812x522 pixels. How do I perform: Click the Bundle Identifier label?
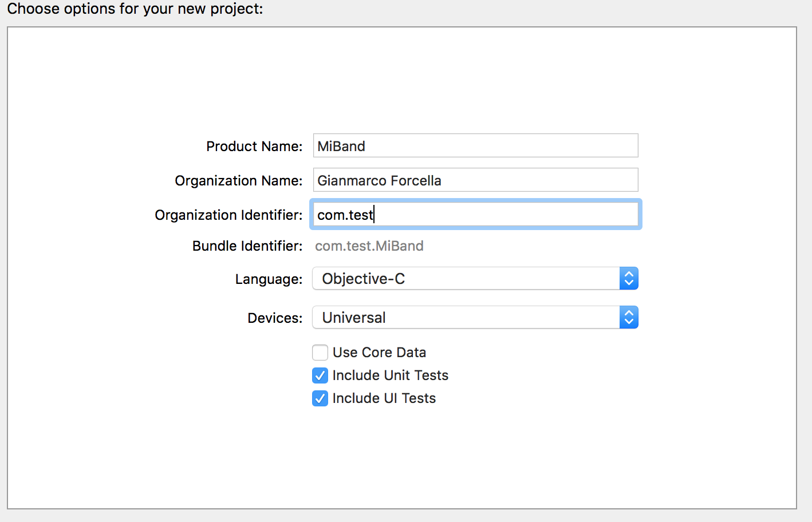click(x=247, y=246)
